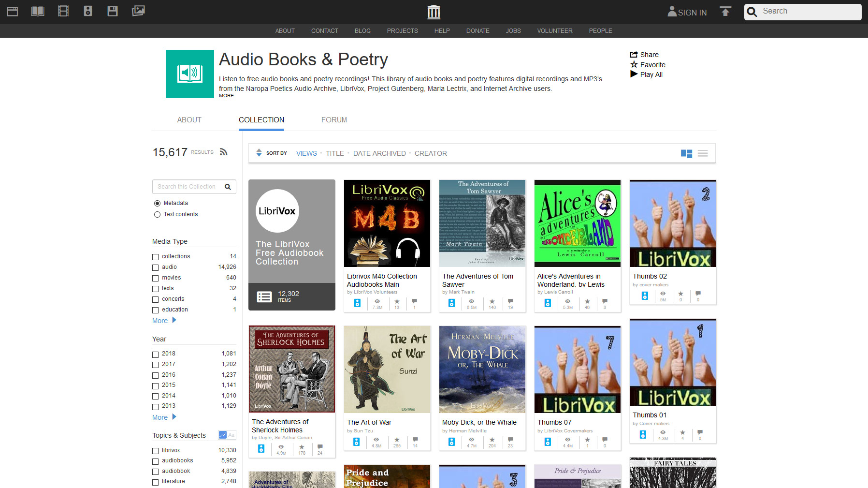The image size is (868, 488).
Task: Check the movies media type box
Action: pos(155,278)
